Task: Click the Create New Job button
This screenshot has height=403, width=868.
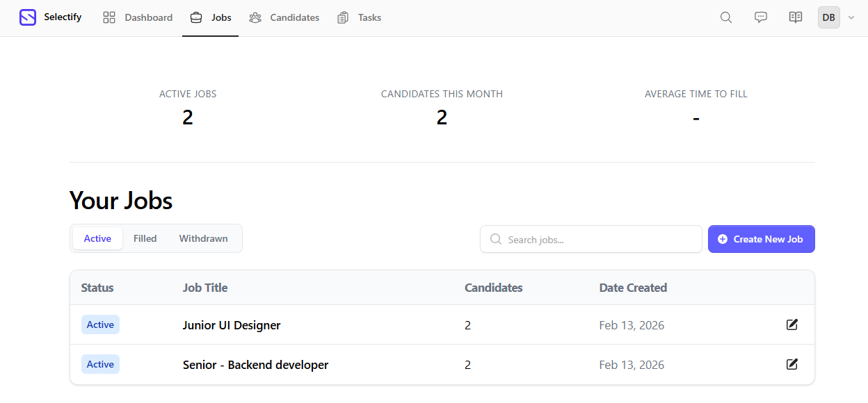Action: (762, 239)
